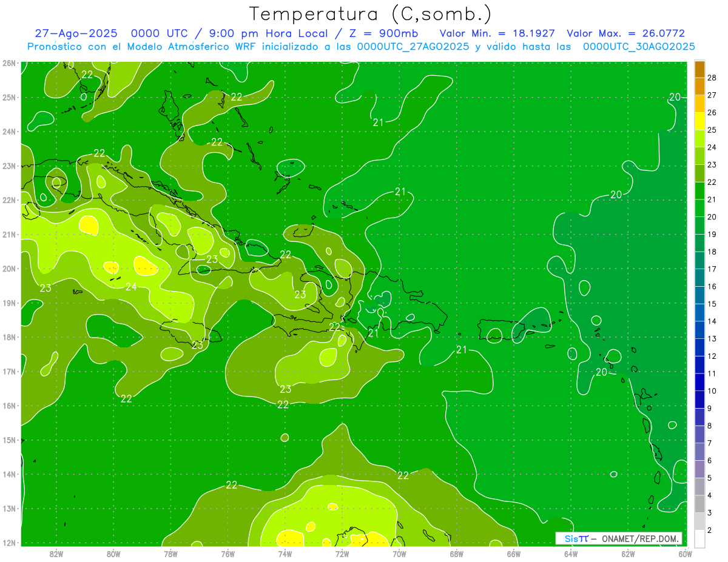Click the '70W' longitude axis label
The image size is (728, 562).
[x=399, y=554]
